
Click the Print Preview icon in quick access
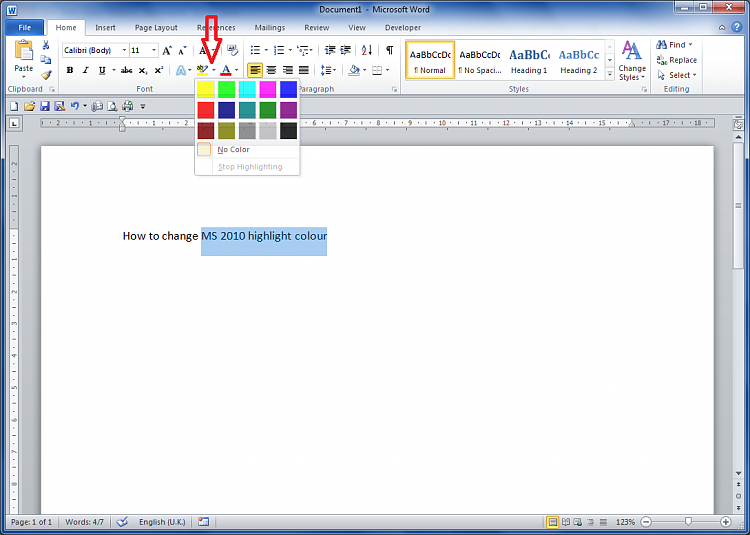[112, 106]
